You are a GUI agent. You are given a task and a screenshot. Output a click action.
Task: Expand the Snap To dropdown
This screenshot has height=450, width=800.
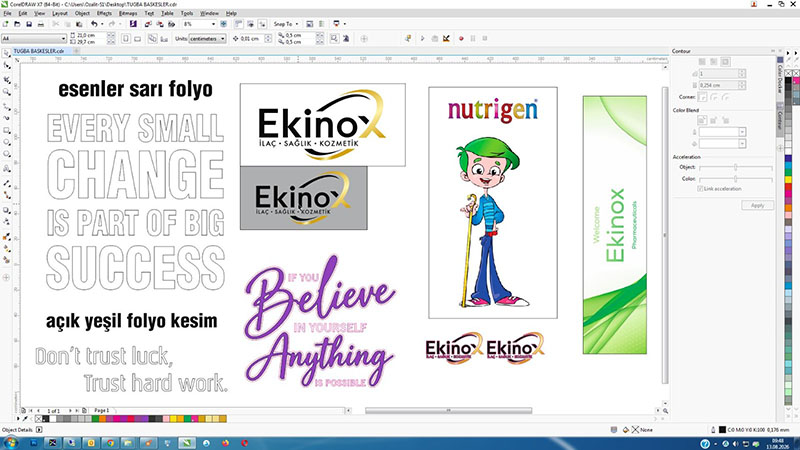pyautogui.click(x=297, y=24)
